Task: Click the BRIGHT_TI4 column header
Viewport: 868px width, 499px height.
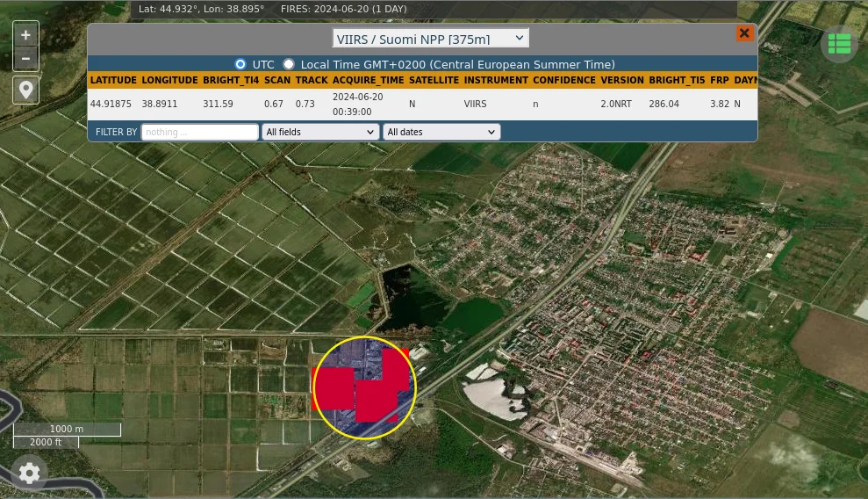Action: (x=230, y=80)
